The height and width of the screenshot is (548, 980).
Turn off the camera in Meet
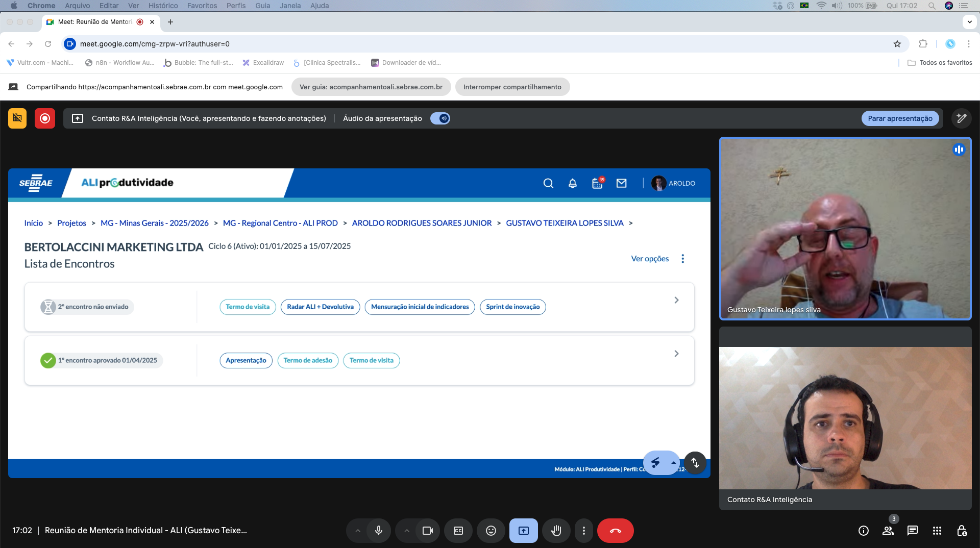428,531
